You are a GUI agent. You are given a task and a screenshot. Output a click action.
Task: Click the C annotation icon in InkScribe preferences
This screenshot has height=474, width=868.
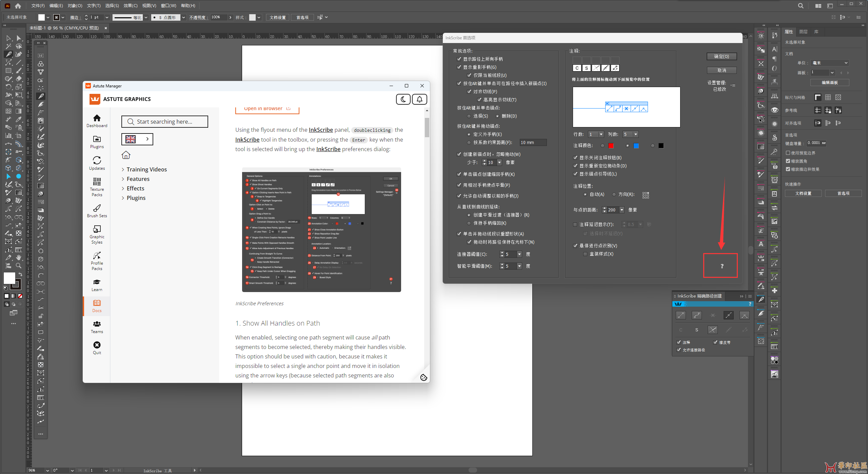coord(577,68)
